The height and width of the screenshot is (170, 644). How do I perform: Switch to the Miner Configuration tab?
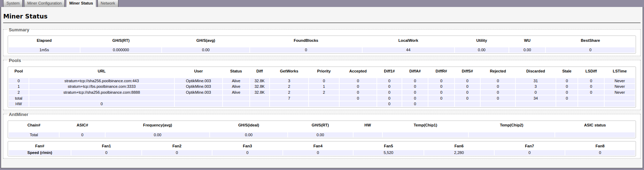[44, 3]
